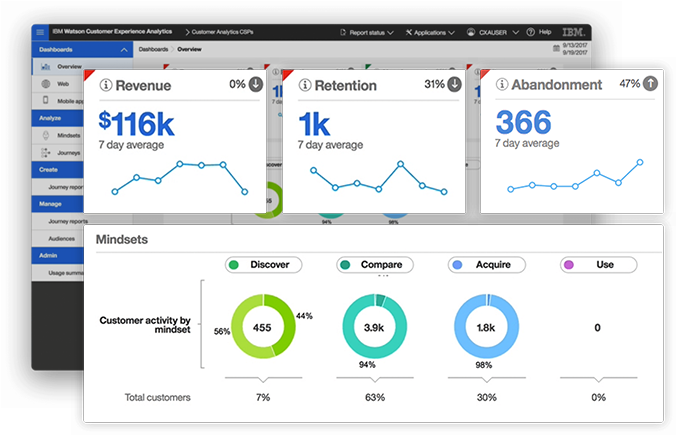Click Abandonment up-arrow trend icon
This screenshot has height=435, width=676.
point(651,83)
